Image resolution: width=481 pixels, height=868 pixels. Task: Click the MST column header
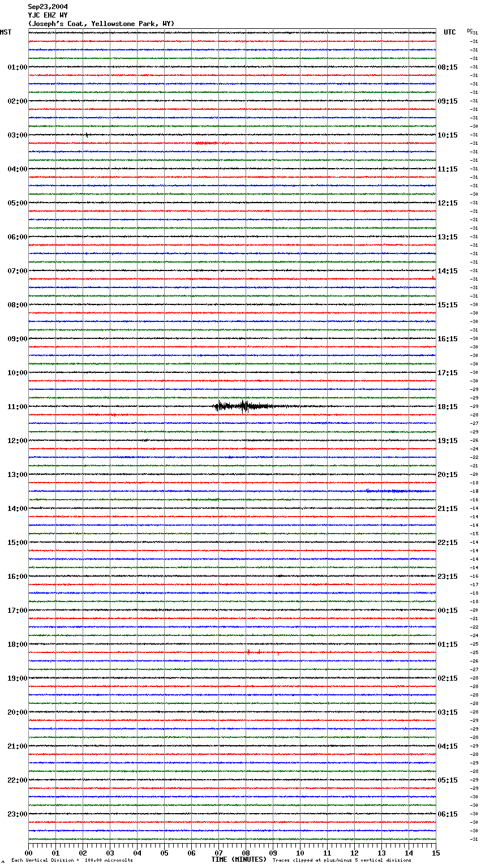tap(6, 32)
